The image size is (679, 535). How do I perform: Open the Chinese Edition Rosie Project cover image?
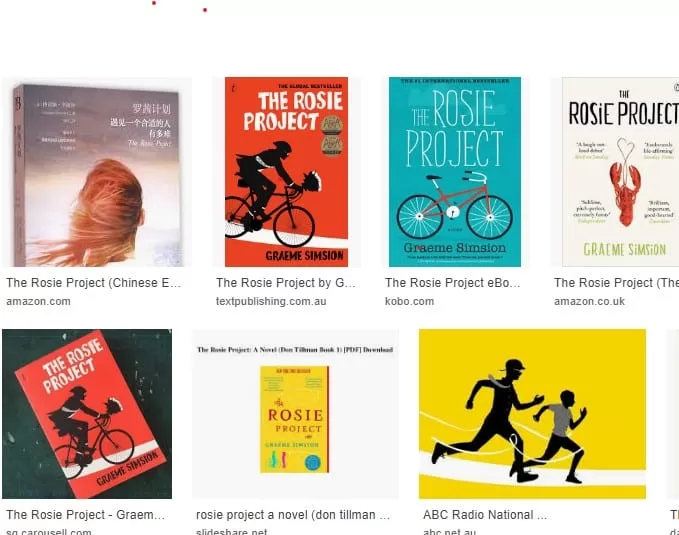[97, 172]
